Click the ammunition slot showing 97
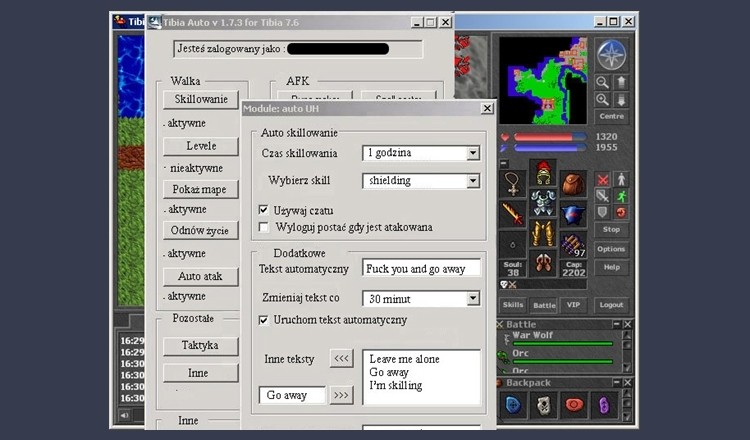750x440 pixels. (573, 244)
